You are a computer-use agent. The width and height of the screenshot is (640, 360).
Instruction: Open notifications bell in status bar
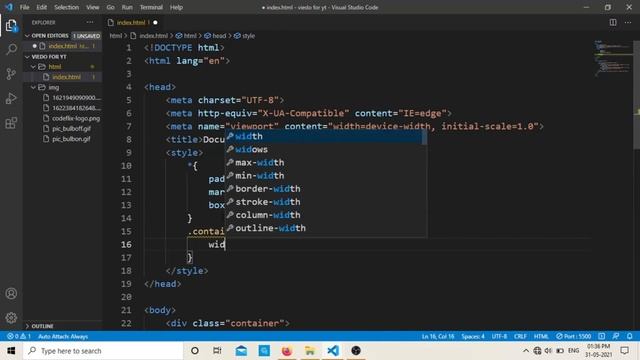click(630, 336)
